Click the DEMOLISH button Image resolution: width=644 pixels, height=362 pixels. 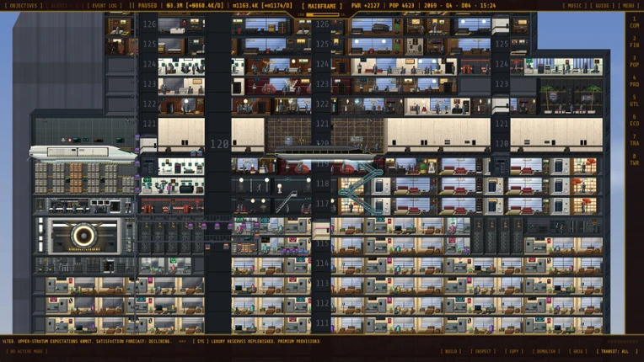point(546,351)
